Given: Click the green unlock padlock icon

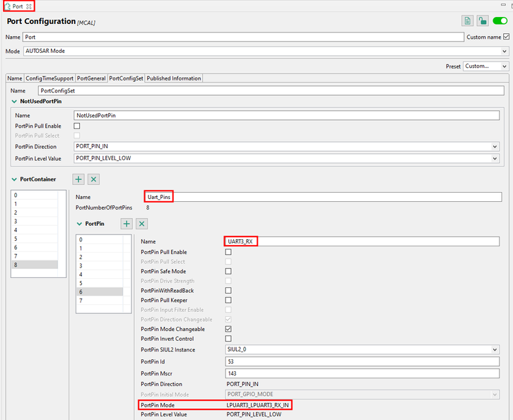Looking at the screenshot, I should pos(483,21).
